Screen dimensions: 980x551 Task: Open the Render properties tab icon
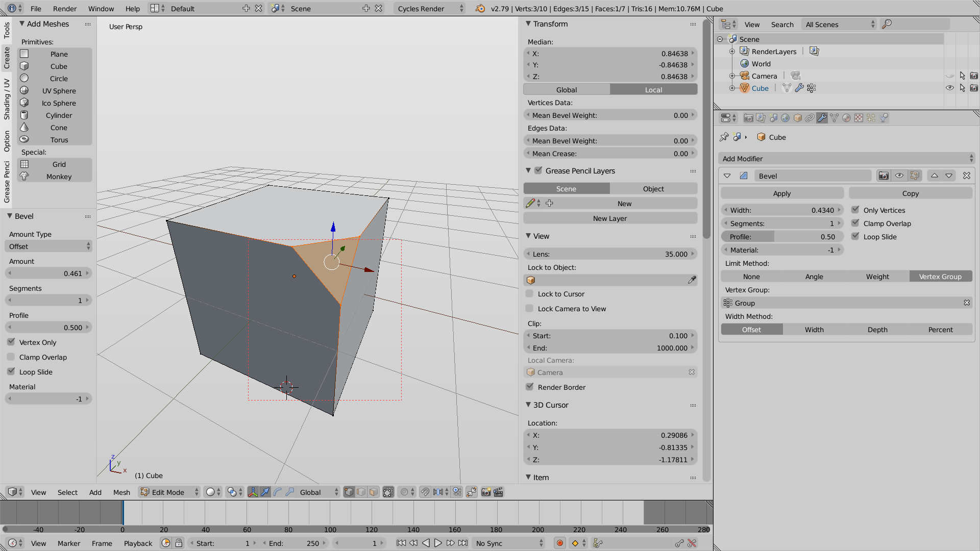(x=748, y=118)
